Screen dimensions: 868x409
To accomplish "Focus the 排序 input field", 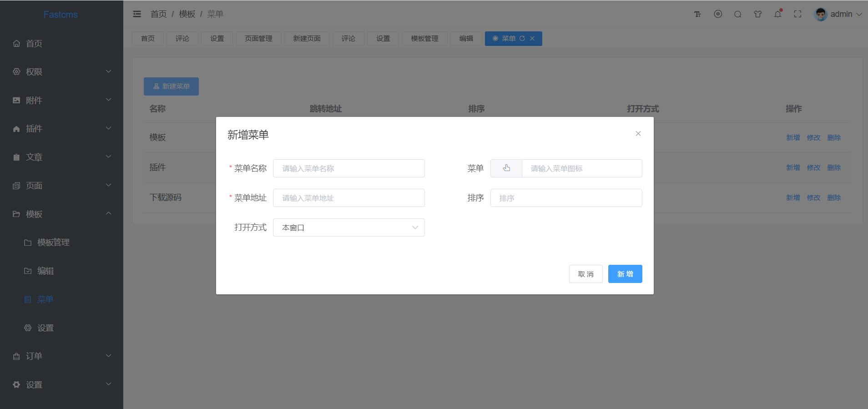I will (566, 198).
